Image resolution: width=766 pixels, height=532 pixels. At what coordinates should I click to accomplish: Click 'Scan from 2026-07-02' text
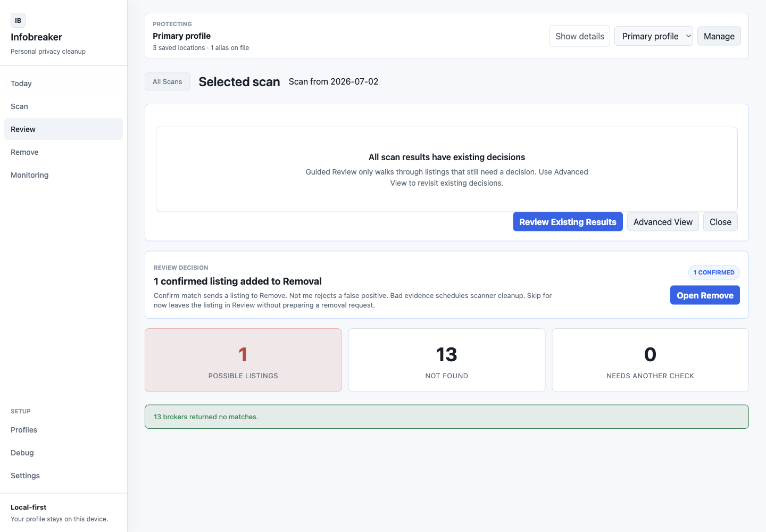click(x=334, y=81)
